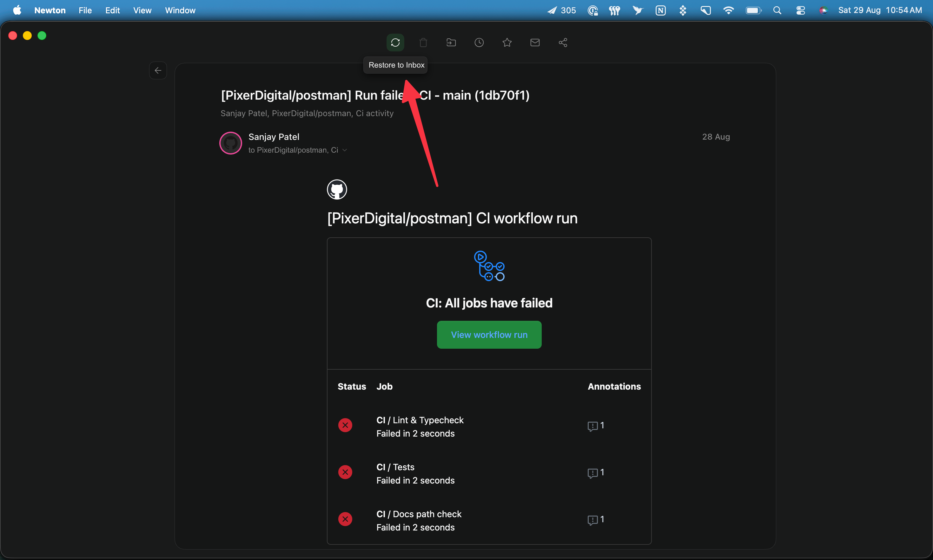This screenshot has width=933, height=560.
Task: Click the CI workflow run heading
Action: coord(452,218)
